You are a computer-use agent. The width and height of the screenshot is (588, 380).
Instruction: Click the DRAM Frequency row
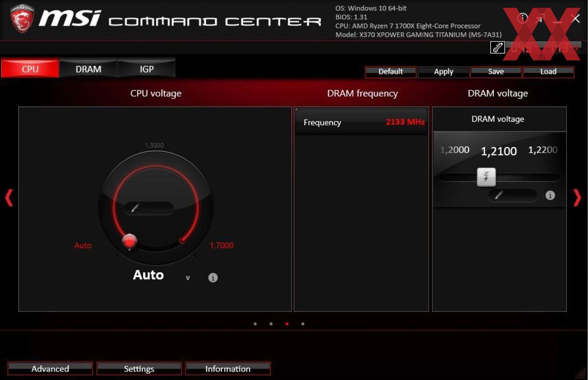(361, 122)
